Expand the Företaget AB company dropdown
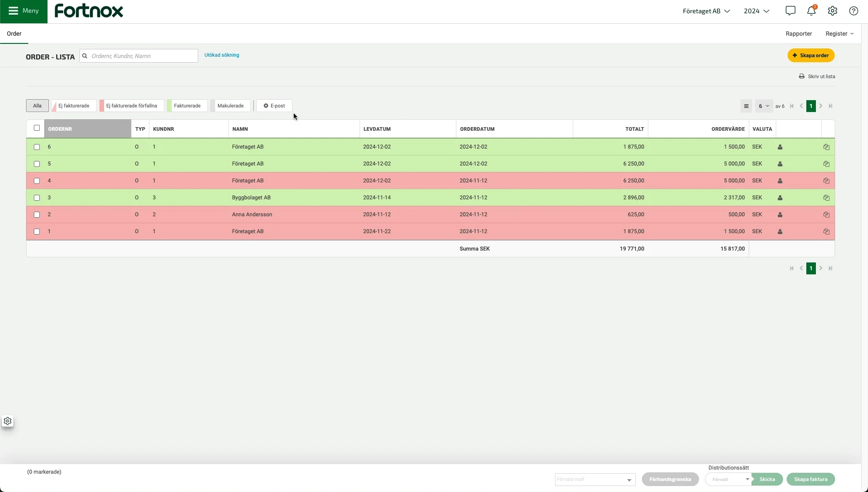 click(x=706, y=11)
